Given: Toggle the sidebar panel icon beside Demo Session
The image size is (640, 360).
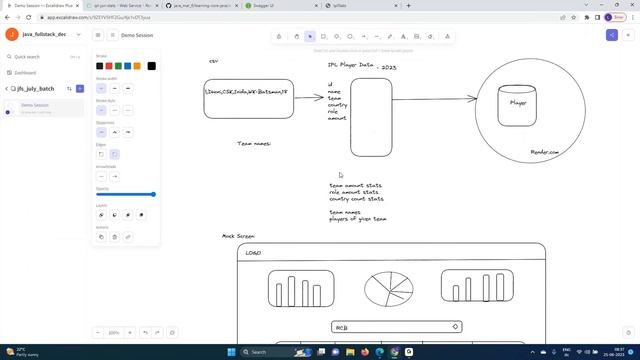Looking at the screenshot, I should click(x=113, y=35).
